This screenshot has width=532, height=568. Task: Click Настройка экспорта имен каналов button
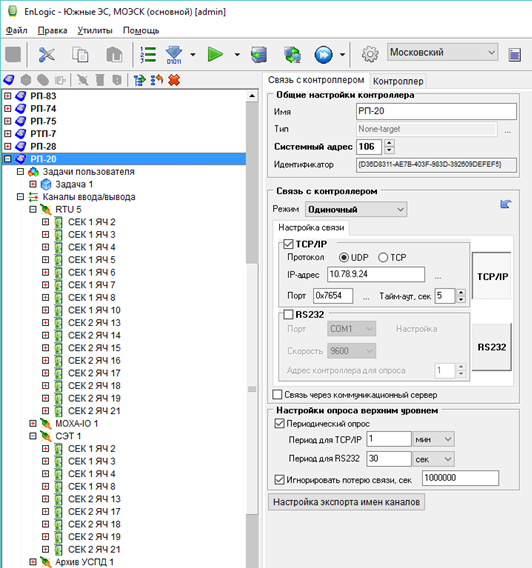pos(346,502)
